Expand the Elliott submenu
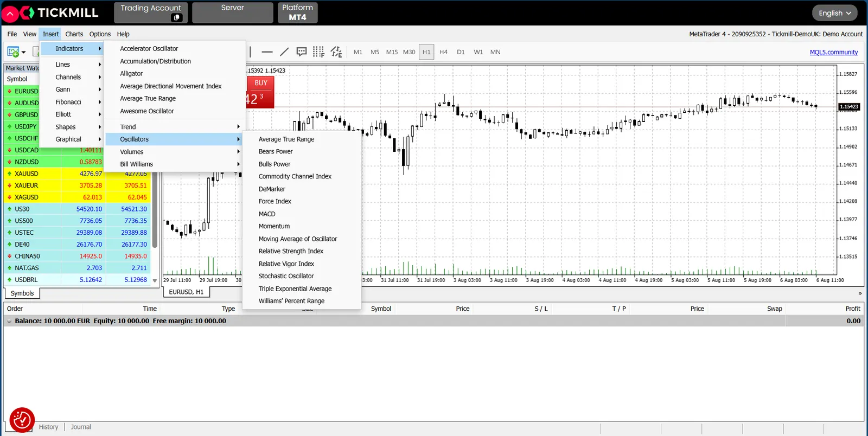This screenshot has height=436, width=868. point(72,114)
